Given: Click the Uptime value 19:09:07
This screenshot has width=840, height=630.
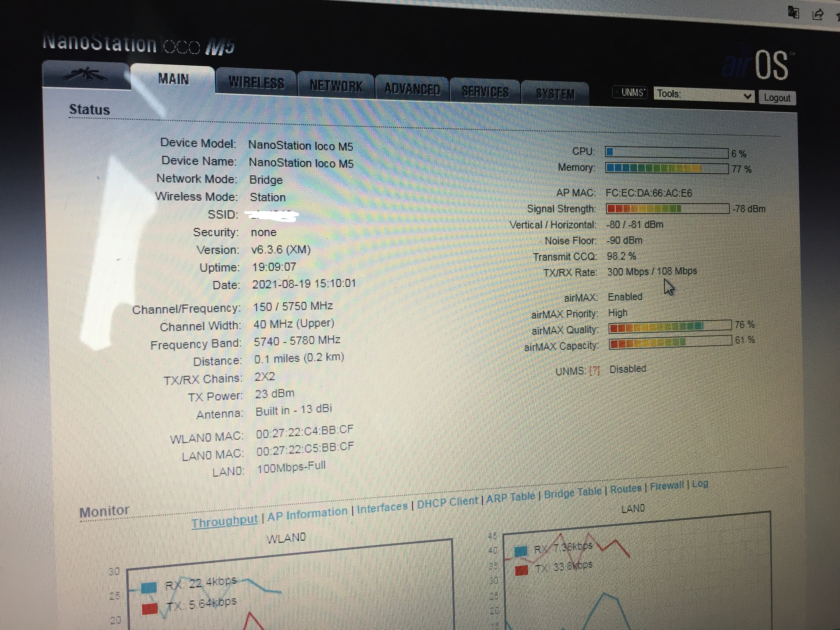Looking at the screenshot, I should coord(274,267).
